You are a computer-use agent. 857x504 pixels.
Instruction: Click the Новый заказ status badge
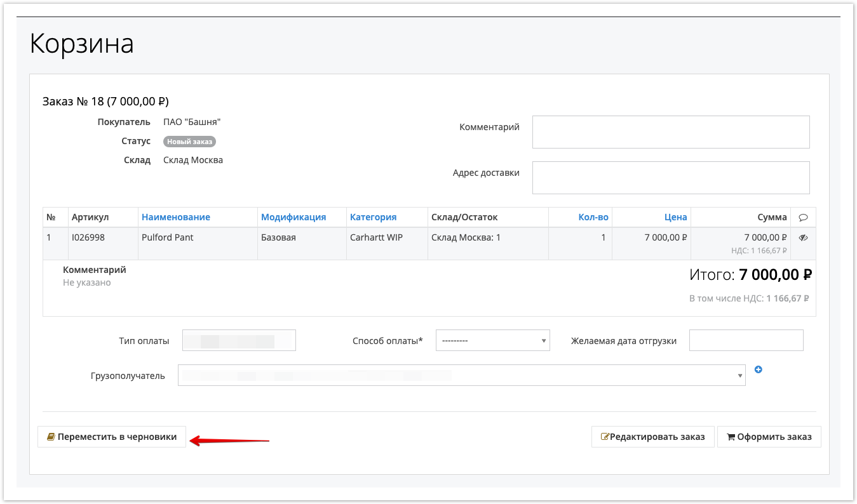pos(189,142)
